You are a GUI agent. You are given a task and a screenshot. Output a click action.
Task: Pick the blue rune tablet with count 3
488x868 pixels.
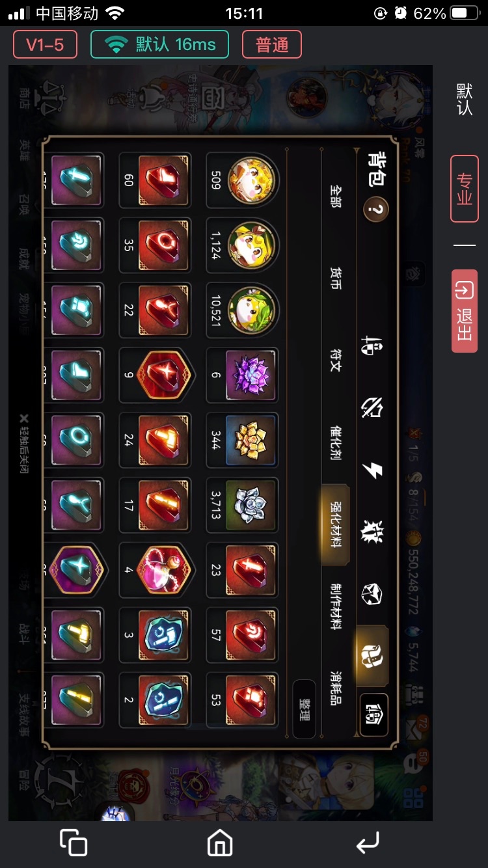[156, 636]
